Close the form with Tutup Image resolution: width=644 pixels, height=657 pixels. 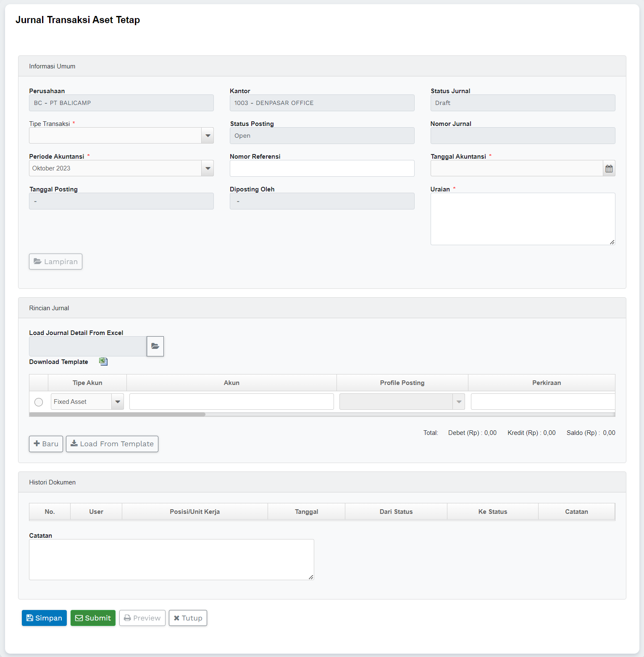[x=188, y=618]
